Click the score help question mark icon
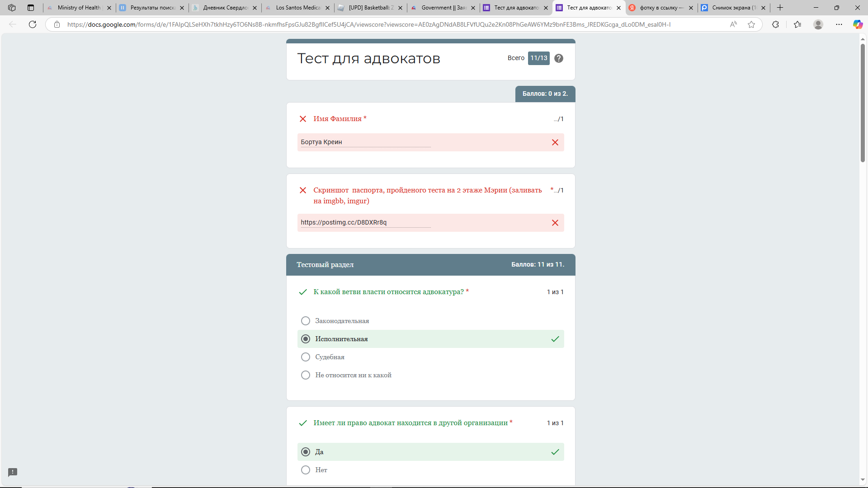The width and height of the screenshot is (868, 488). click(559, 58)
